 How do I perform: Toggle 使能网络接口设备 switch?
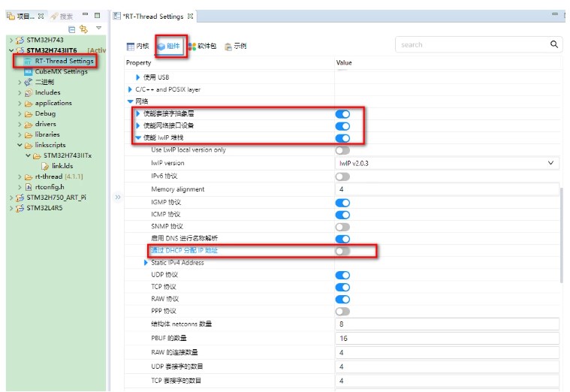click(342, 126)
